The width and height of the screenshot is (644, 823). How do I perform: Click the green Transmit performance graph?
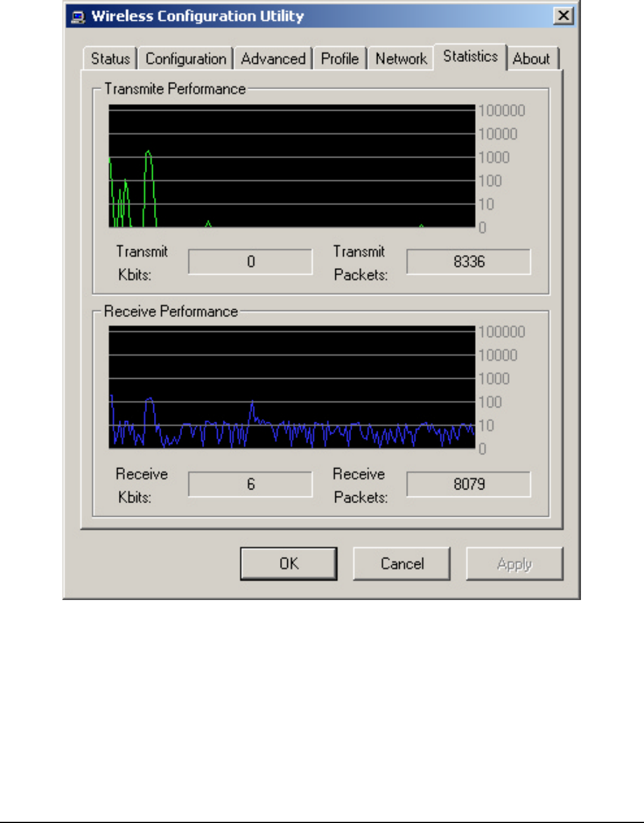pos(292,167)
